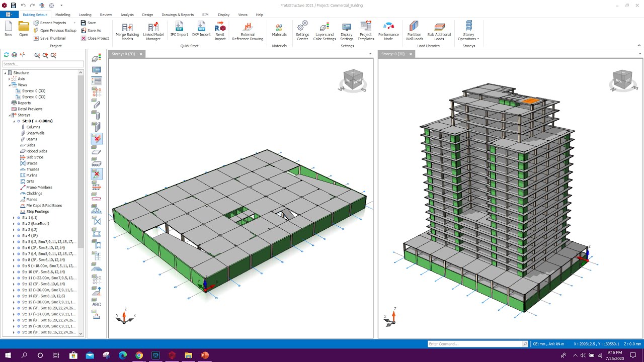
Task: Switch to the Analysis ribbon tab
Action: 127,15
